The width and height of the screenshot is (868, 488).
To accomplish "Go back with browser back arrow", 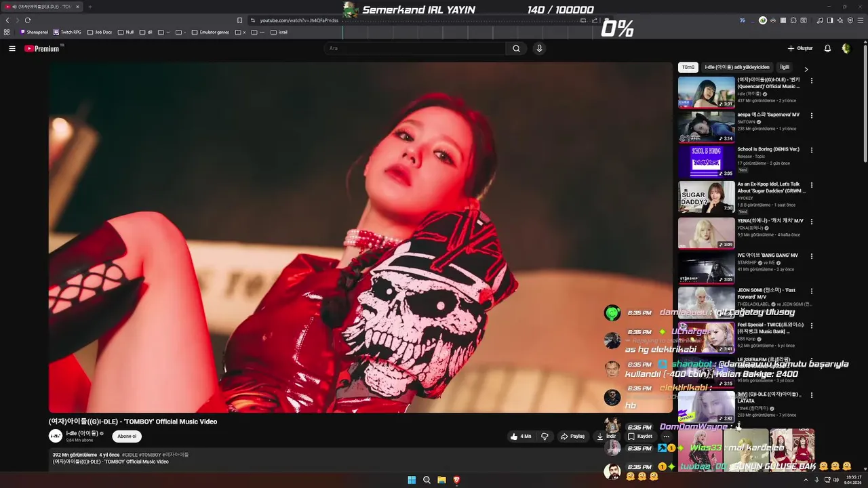I will [x=7, y=20].
